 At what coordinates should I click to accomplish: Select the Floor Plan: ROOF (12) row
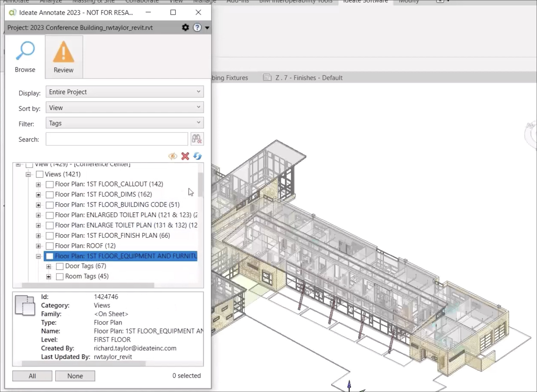[x=85, y=246]
